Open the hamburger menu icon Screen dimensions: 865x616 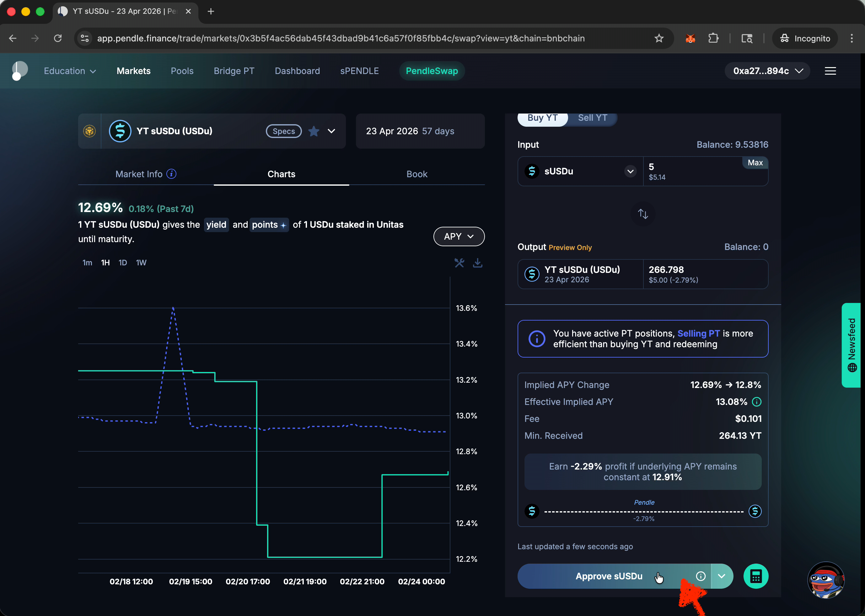pyautogui.click(x=830, y=71)
